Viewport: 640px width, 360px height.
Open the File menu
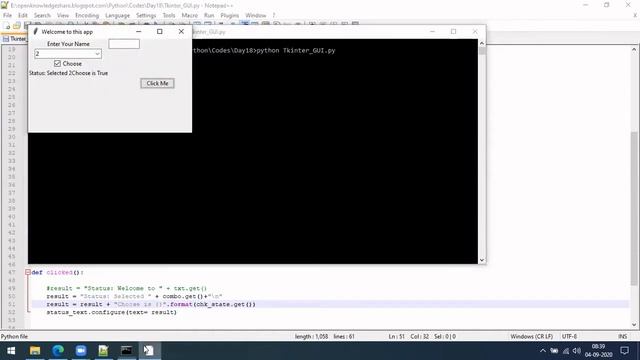click(7, 16)
